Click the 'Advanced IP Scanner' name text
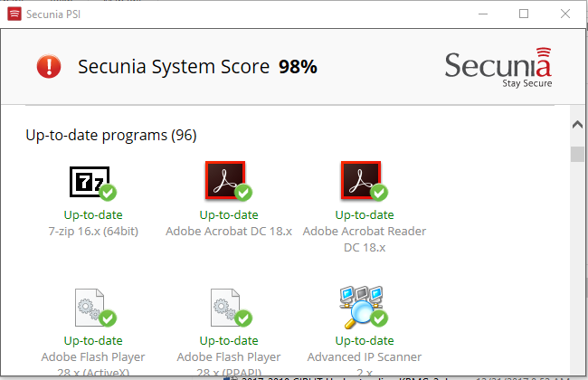The height and width of the screenshot is (380, 588). (x=365, y=356)
